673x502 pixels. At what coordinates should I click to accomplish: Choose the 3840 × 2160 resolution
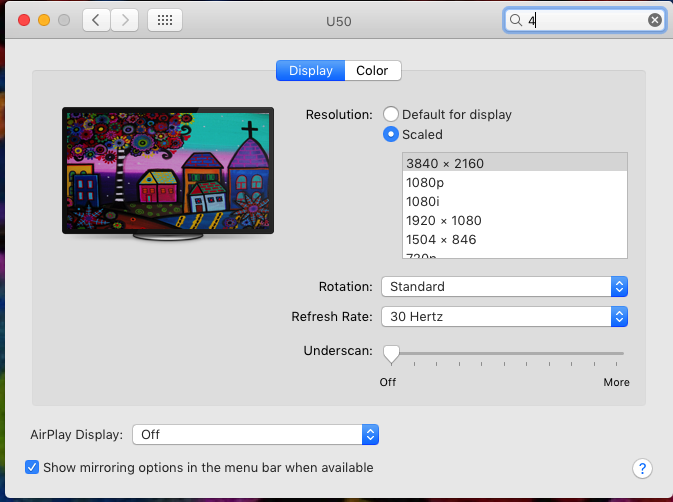click(515, 163)
